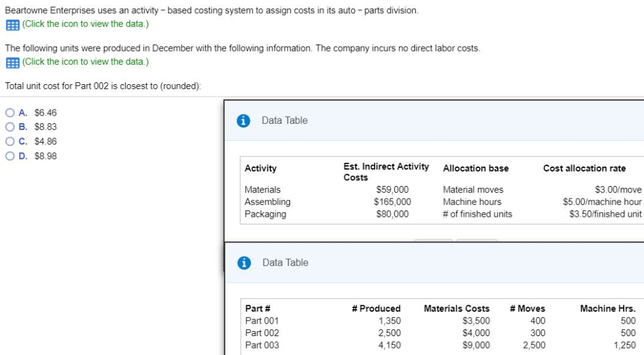The width and height of the screenshot is (644, 355).
Task: Open the second data table grid icon below December text
Action: click(x=13, y=63)
